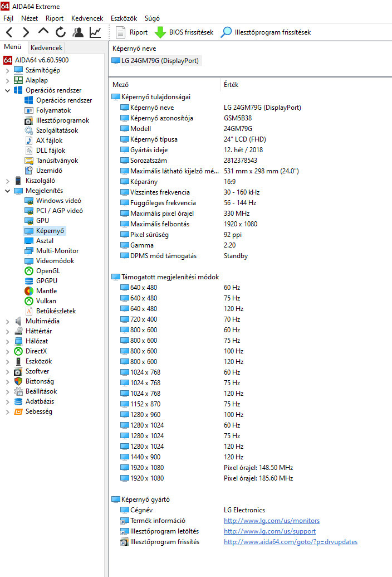This screenshot has height=577, width=392.
Task: Click the Mező column header
Action: click(120, 85)
